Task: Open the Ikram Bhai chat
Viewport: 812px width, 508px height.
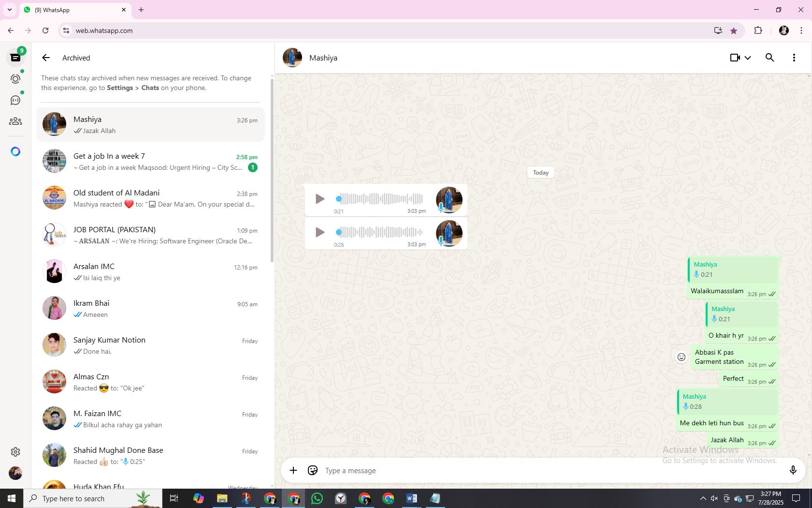Action: coord(150,308)
